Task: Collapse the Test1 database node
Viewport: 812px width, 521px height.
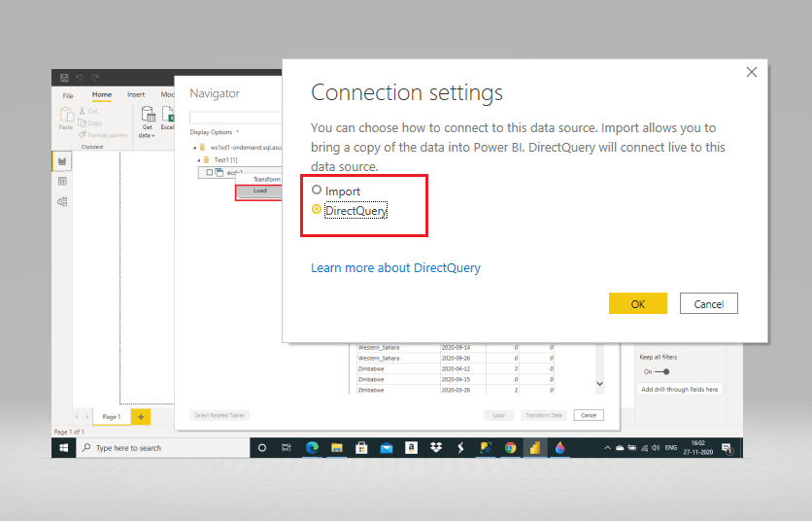Action: click(x=199, y=160)
